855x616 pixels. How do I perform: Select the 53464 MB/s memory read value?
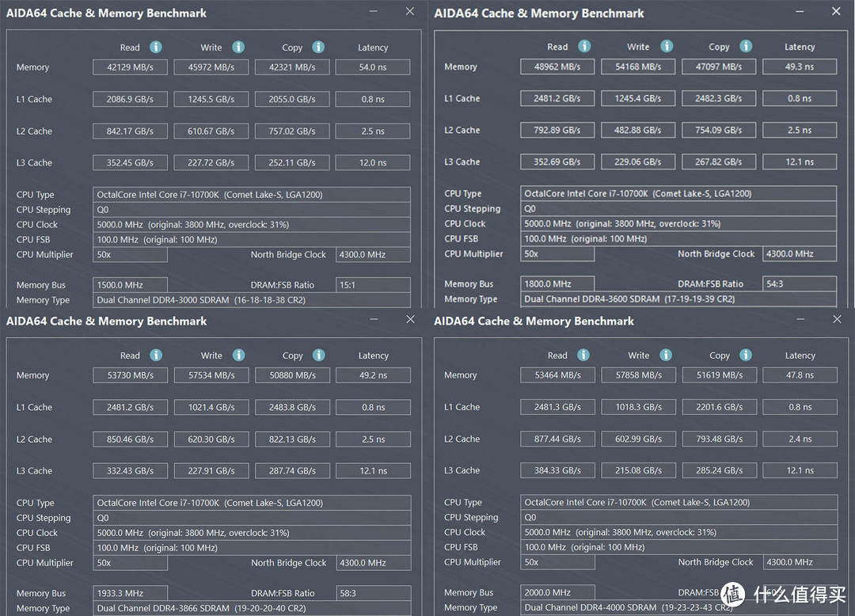tap(558, 375)
